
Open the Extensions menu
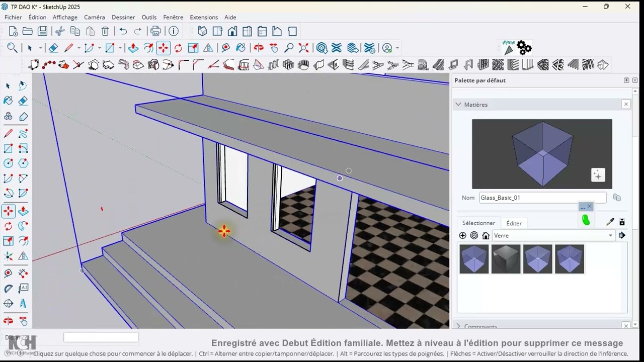coord(204,17)
